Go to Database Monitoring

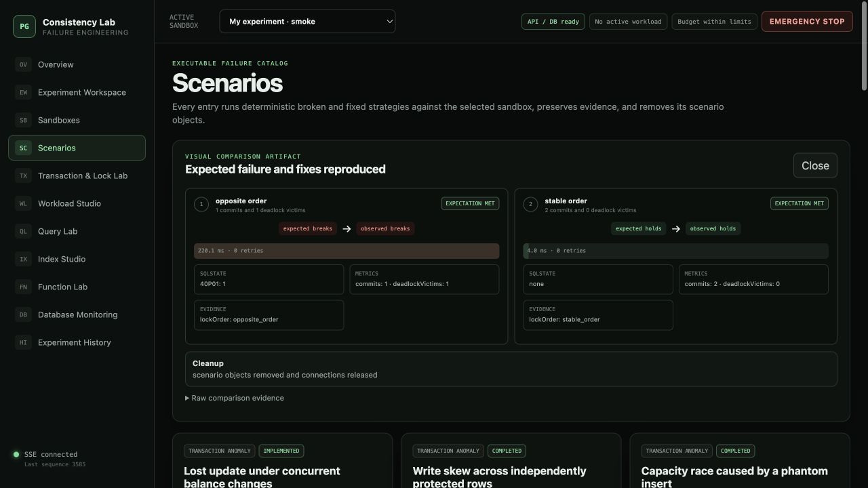click(x=77, y=314)
